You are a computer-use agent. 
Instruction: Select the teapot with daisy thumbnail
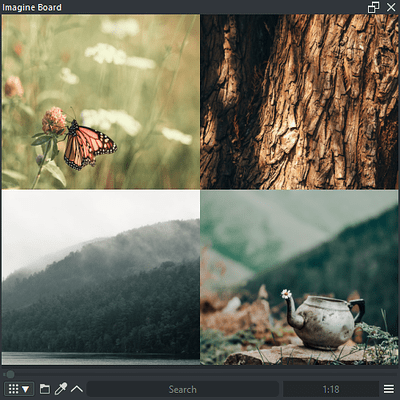pyautogui.click(x=299, y=277)
